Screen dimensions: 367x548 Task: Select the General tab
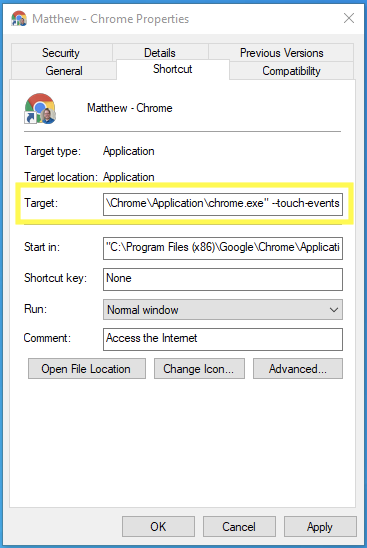pyautogui.click(x=64, y=71)
